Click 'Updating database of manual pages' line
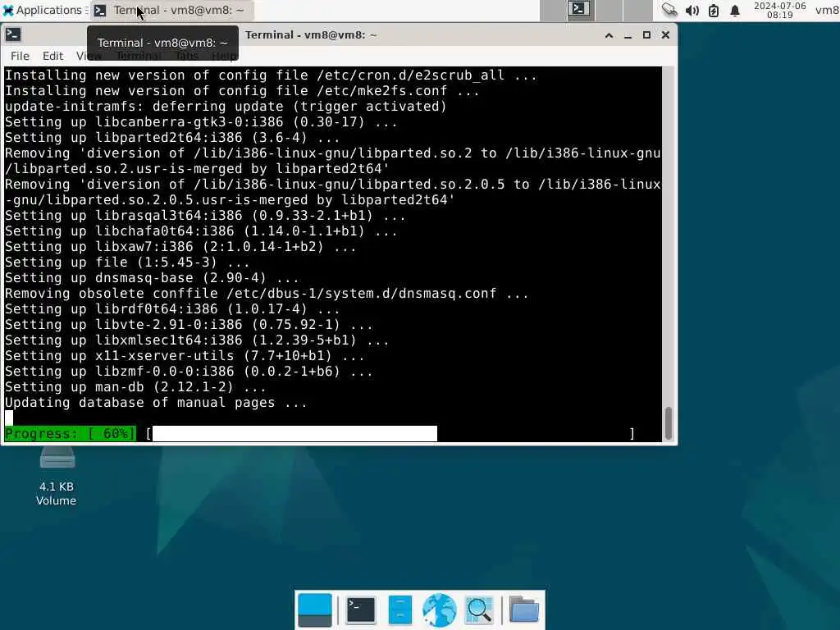This screenshot has height=630, width=840. click(156, 403)
